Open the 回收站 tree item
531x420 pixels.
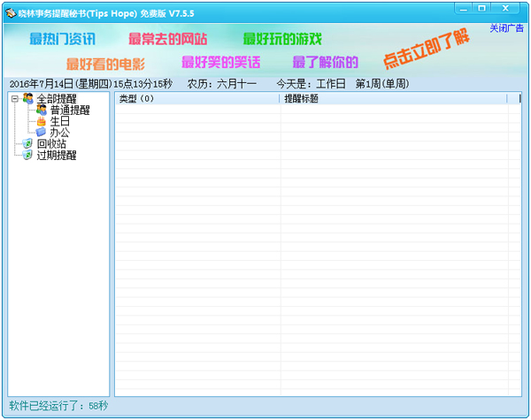(51, 143)
